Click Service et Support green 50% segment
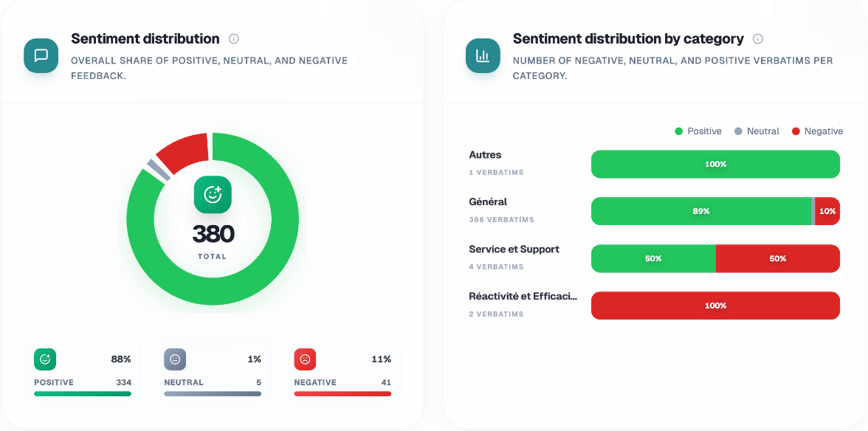The width and height of the screenshot is (868, 431). click(x=653, y=258)
